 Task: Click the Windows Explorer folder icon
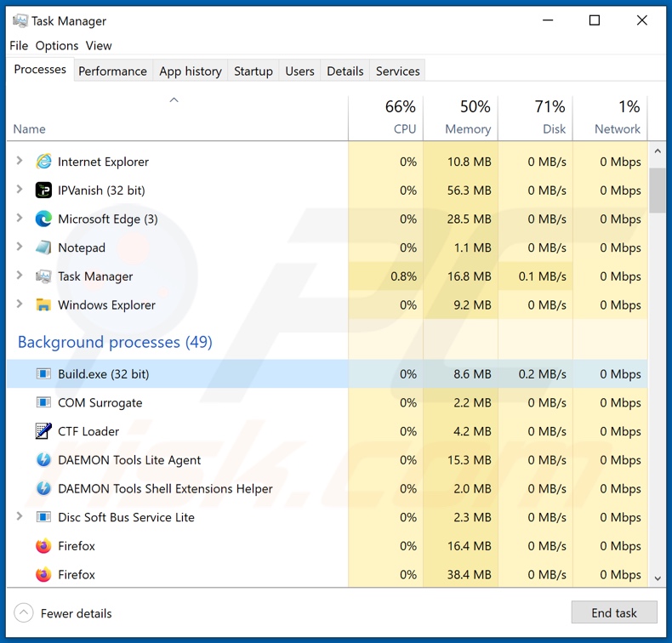(x=43, y=305)
